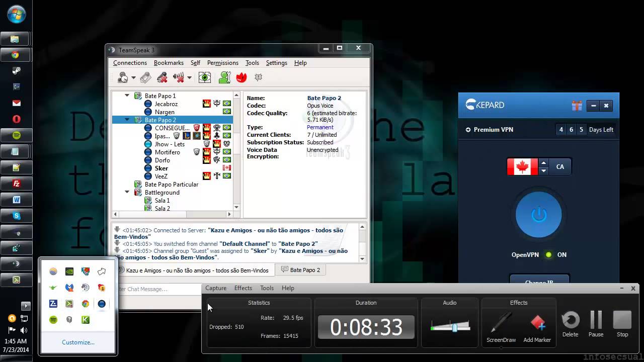Collapse the Bate Papo 2 channel
The image size is (644, 362).
[127, 120]
